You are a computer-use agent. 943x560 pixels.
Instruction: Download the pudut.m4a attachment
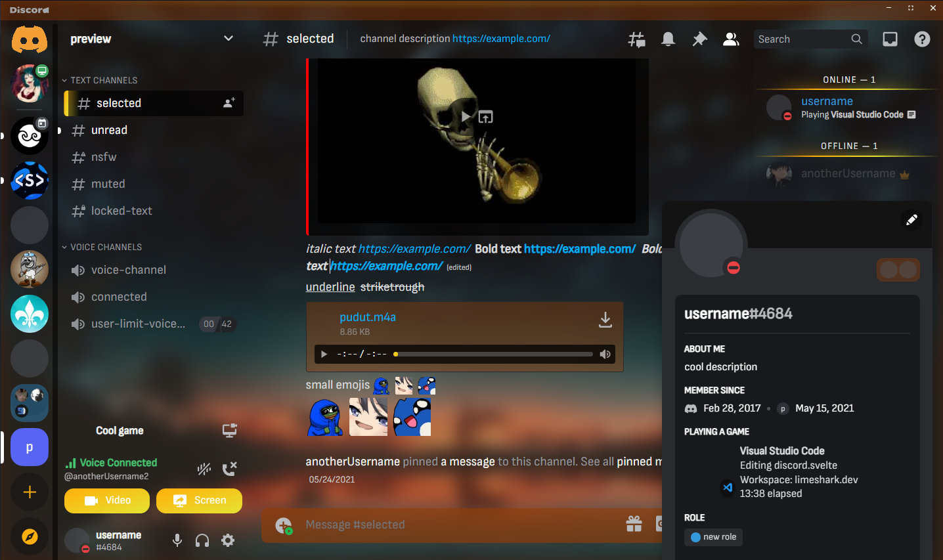[605, 320]
